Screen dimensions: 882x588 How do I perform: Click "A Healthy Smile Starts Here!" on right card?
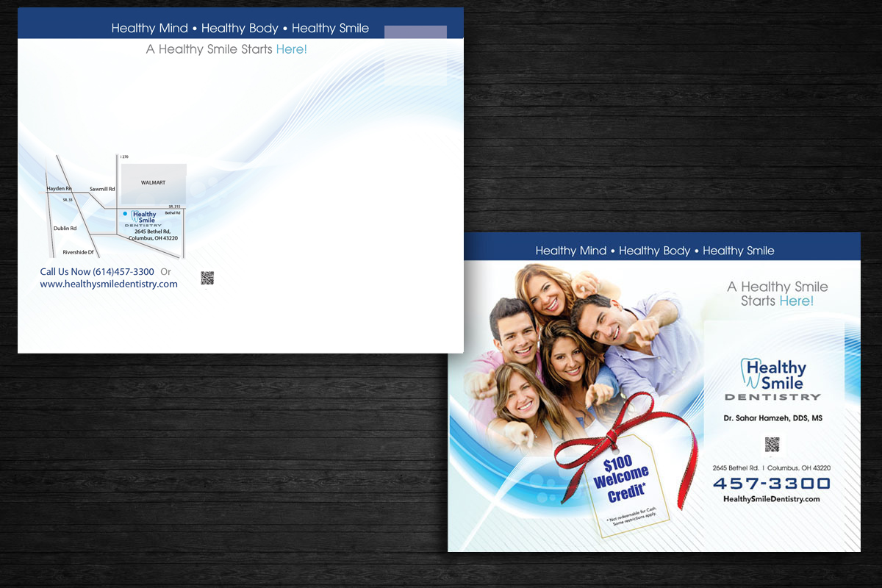778,294
